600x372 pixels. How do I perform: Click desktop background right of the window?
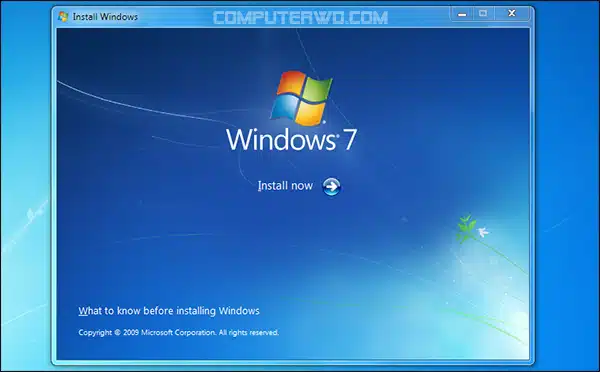pyautogui.click(x=566, y=153)
